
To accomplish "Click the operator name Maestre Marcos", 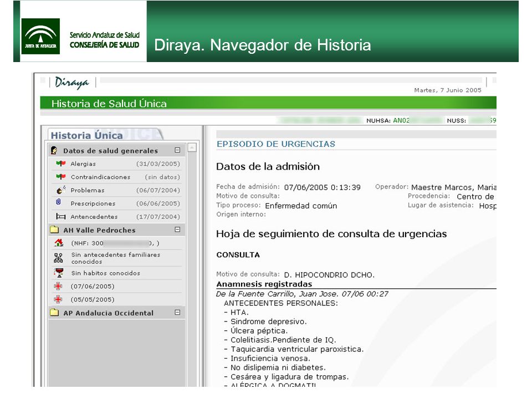I will (454, 187).
